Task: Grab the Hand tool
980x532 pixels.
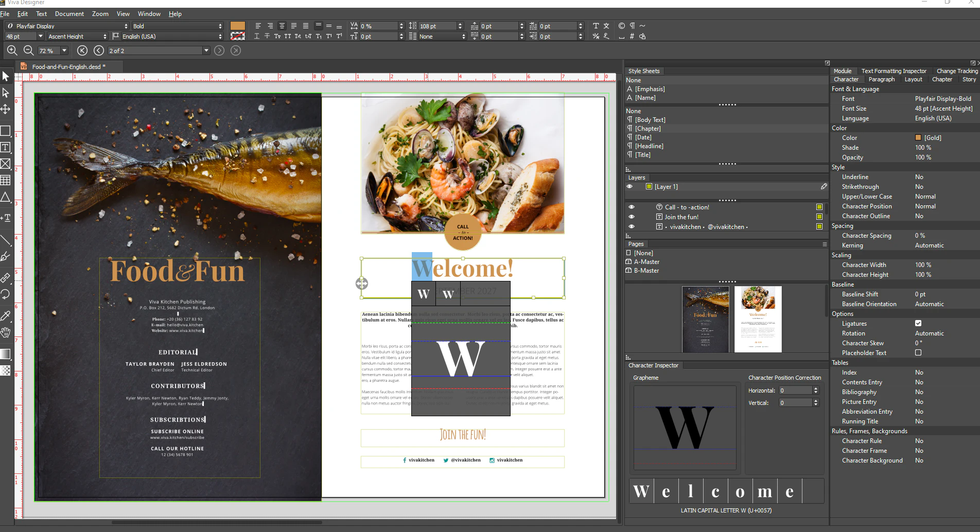Action: (6, 332)
